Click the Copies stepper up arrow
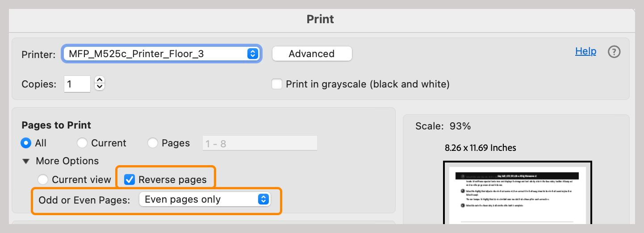 coord(100,80)
